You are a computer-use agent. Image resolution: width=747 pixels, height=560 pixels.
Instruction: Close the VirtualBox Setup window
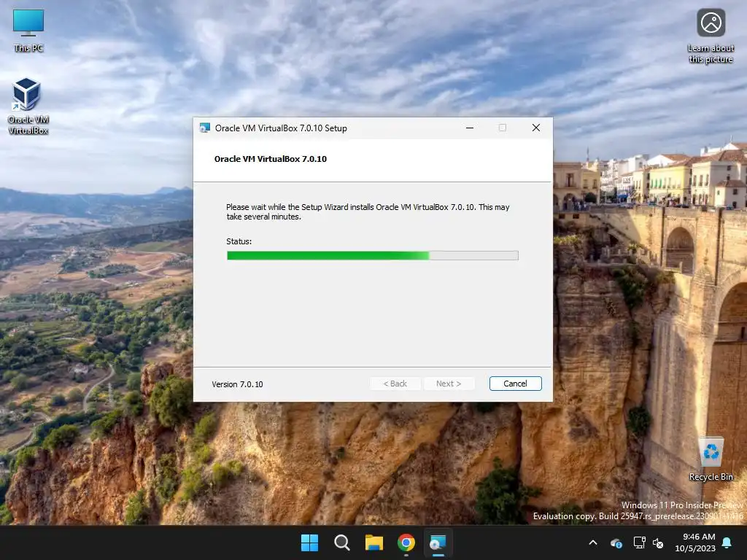(536, 128)
